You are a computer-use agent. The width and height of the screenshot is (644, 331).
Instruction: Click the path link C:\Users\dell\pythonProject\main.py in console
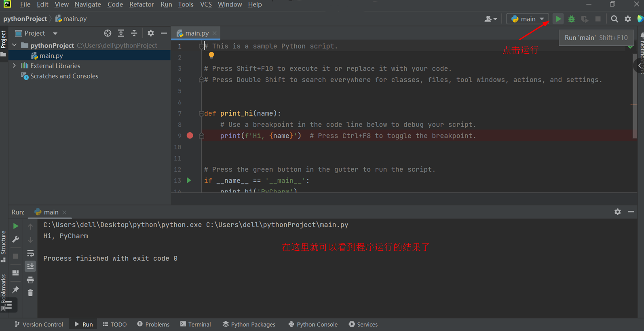pos(277,225)
